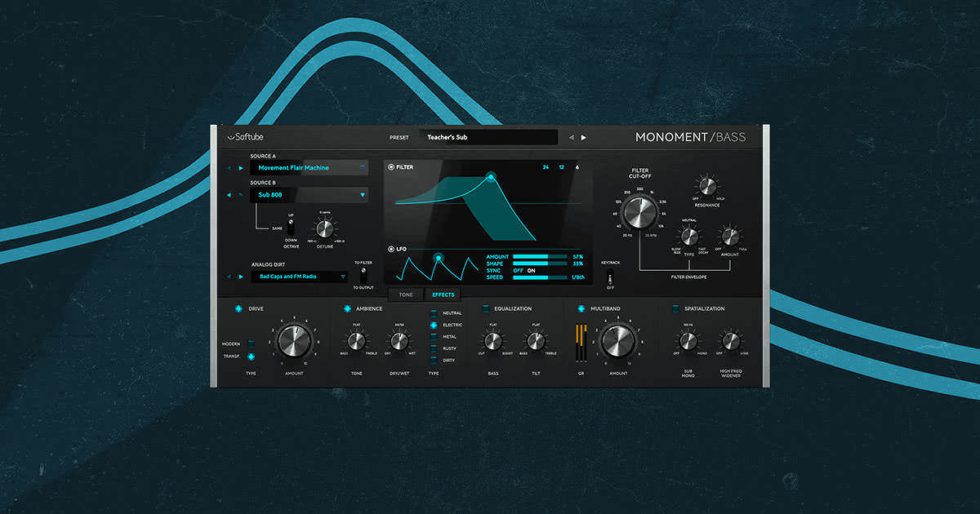The image size is (980, 514).
Task: Switch to the Tone tab
Action: point(406,295)
